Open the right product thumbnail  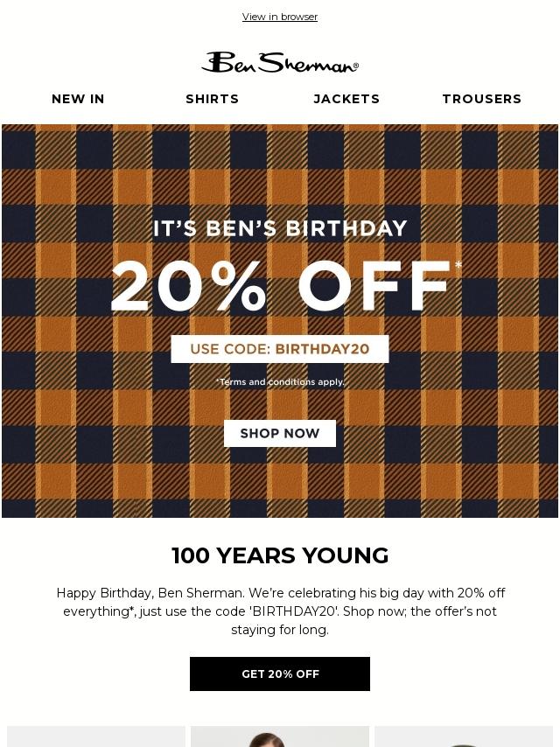point(464,737)
